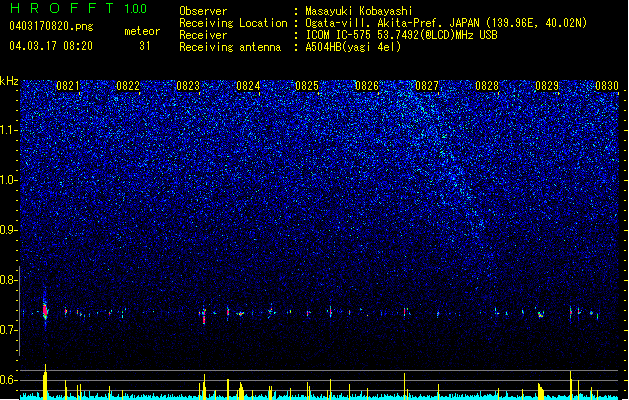Click the 0.9 kHz axis label
Image resolution: width=629 pixels, height=400 pixels.
pyautogui.click(x=9, y=230)
